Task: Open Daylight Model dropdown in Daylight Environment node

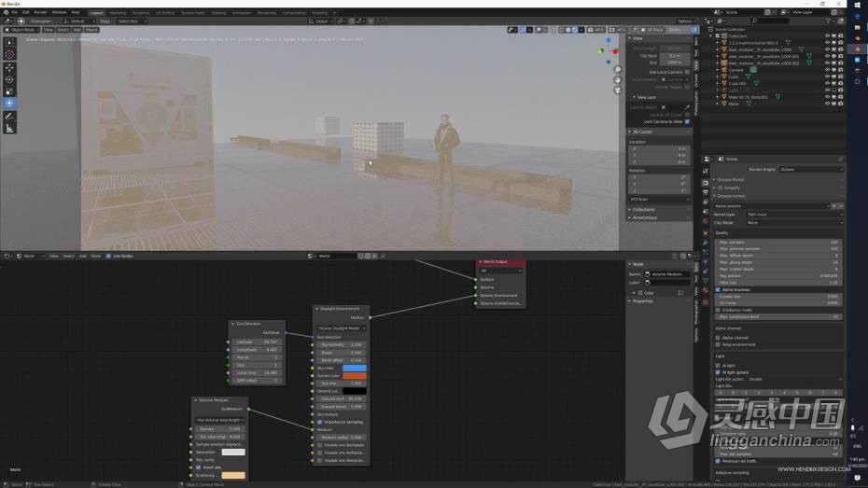Action: pyautogui.click(x=341, y=328)
